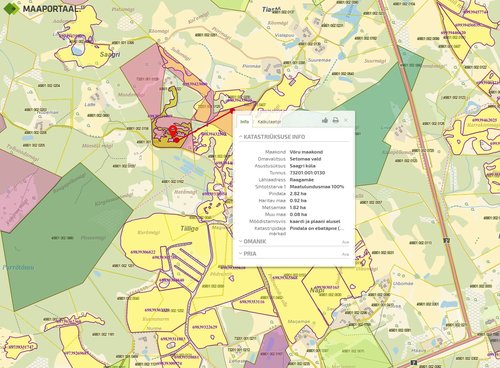Click the truncated Pindala on ebatäpne note
The height and width of the screenshot is (368, 500).
pyautogui.click(x=317, y=228)
